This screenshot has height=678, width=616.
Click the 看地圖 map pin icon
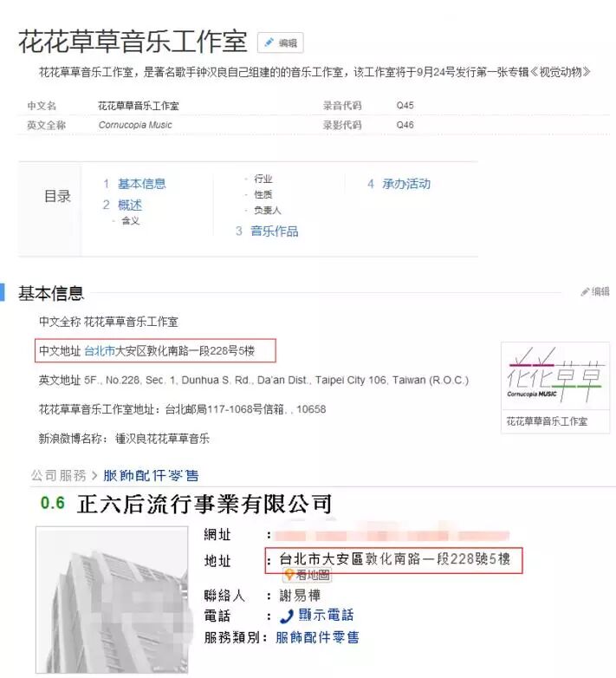coord(289,575)
